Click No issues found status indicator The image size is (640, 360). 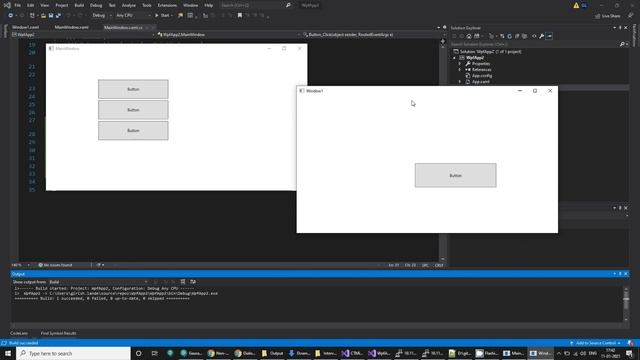pyautogui.click(x=55, y=265)
